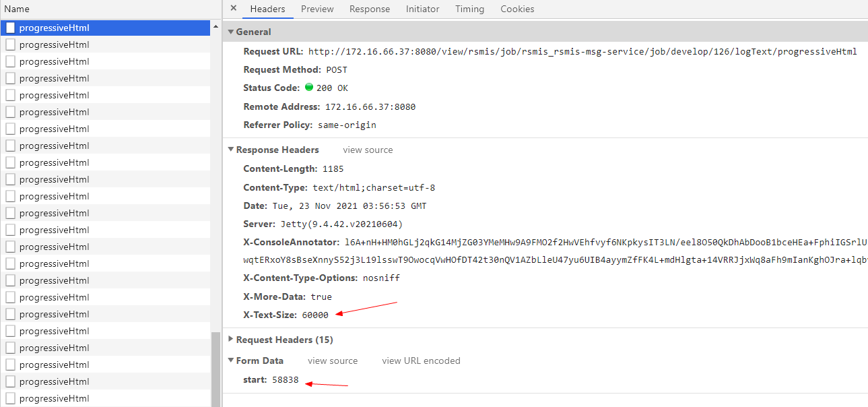This screenshot has width=868, height=407.
Task: Switch to the Initiator tab
Action: [x=422, y=9]
